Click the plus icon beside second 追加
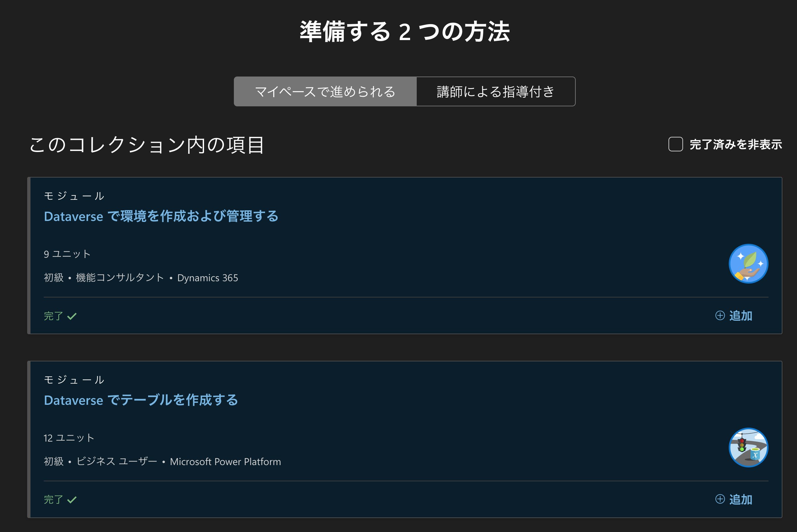 720,499
